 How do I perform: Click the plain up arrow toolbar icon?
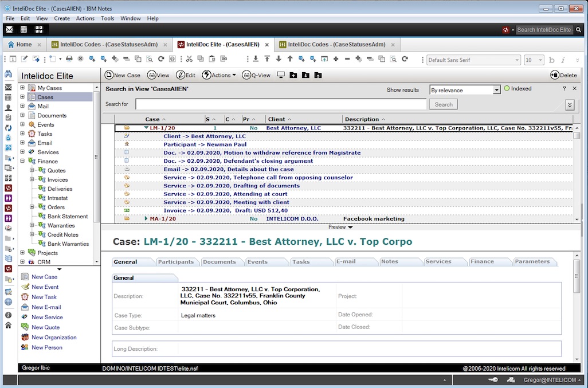290,59
